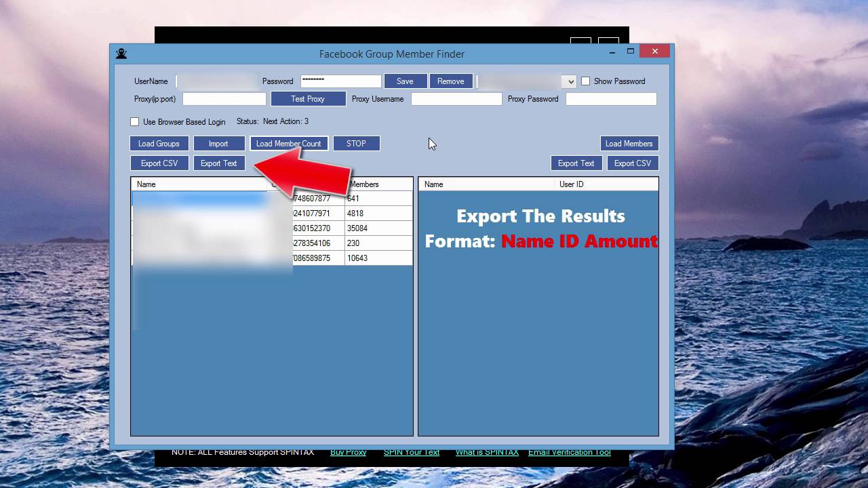Minimize the Group Member Finder window
The width and height of the screenshot is (868, 488).
click(611, 51)
